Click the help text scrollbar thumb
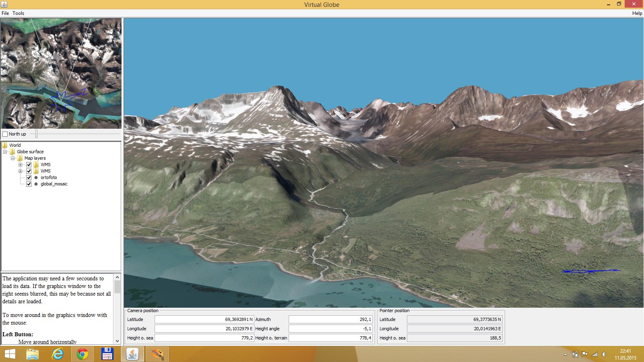This screenshot has width=644, height=362. (117, 287)
